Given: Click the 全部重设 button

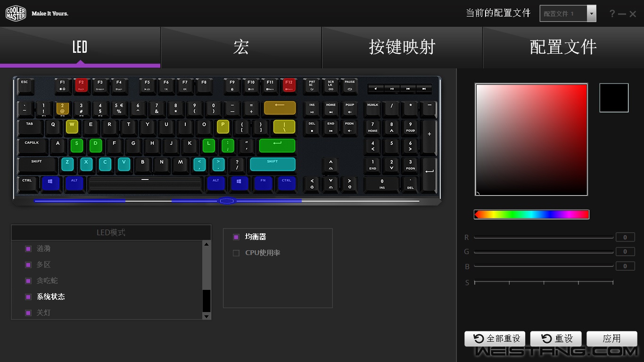Looking at the screenshot, I should pos(495,338).
